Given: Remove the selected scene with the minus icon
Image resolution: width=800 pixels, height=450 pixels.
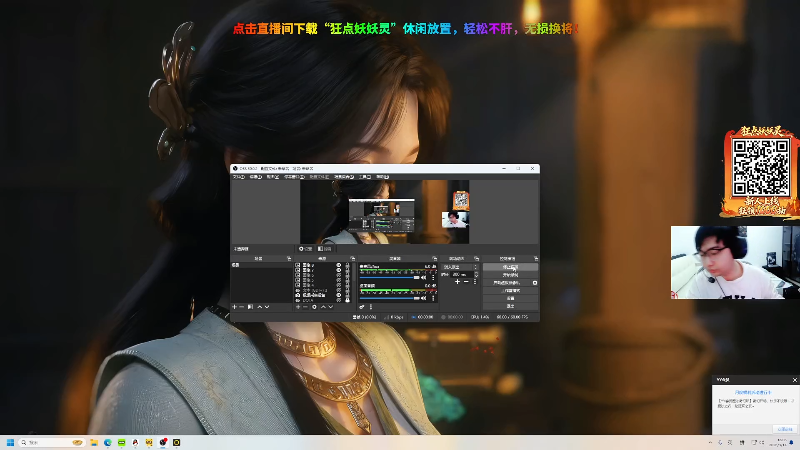Looking at the screenshot, I should (x=241, y=307).
